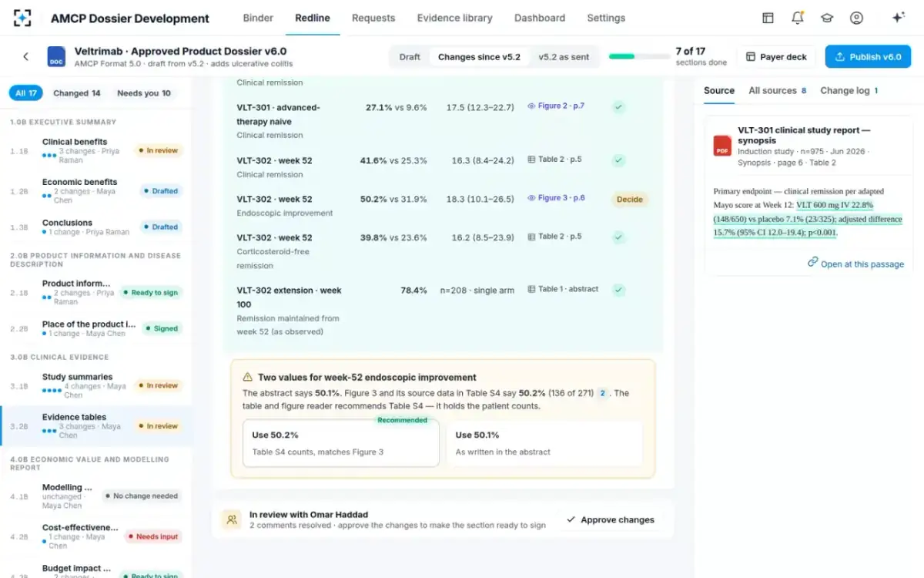Open the Study summaries section
This screenshot has height=578, width=924.
pos(96,386)
